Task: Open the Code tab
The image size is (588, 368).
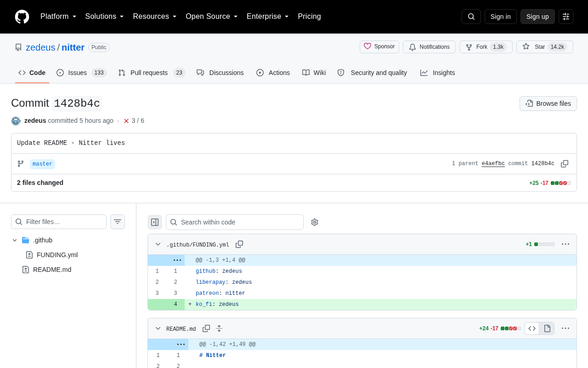Action: tap(32, 73)
